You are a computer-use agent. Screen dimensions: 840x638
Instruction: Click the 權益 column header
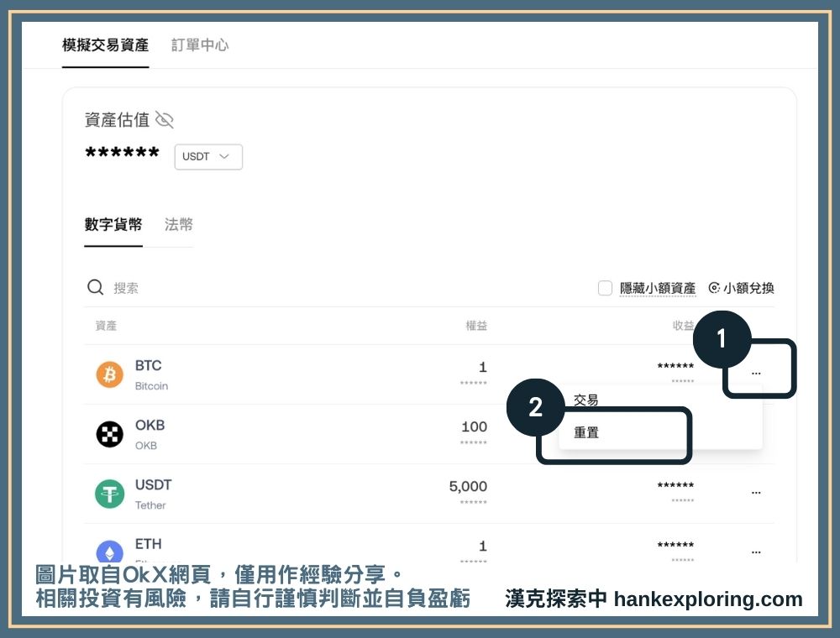(x=476, y=326)
